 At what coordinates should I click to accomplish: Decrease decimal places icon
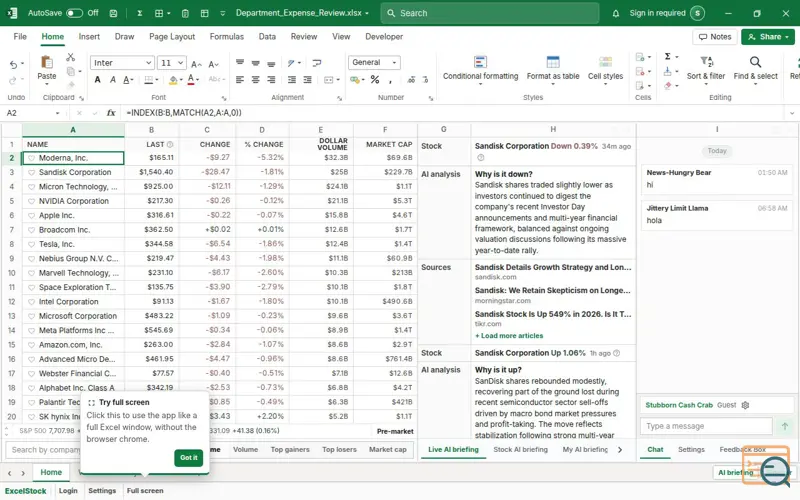(426, 80)
